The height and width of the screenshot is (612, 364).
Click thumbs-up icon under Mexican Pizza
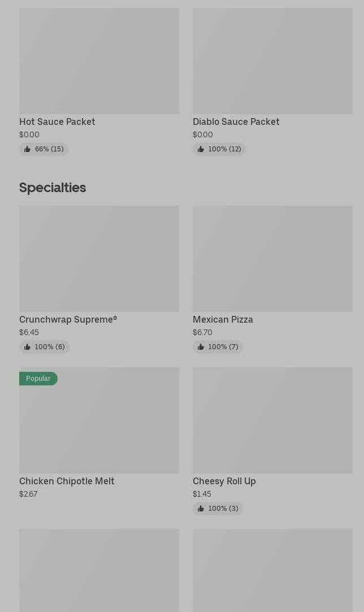click(x=201, y=347)
